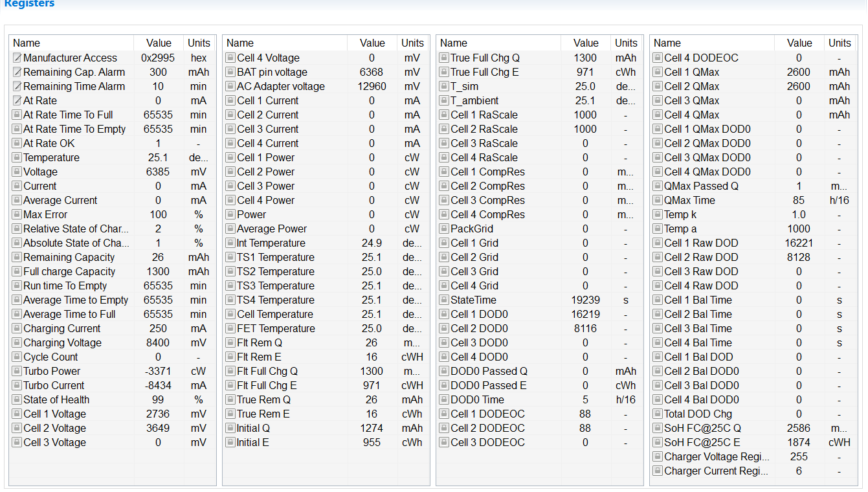Select Cell 1 Raw DOD value 16221
Screen dimensions: 868x492
pyautogui.click(x=799, y=243)
